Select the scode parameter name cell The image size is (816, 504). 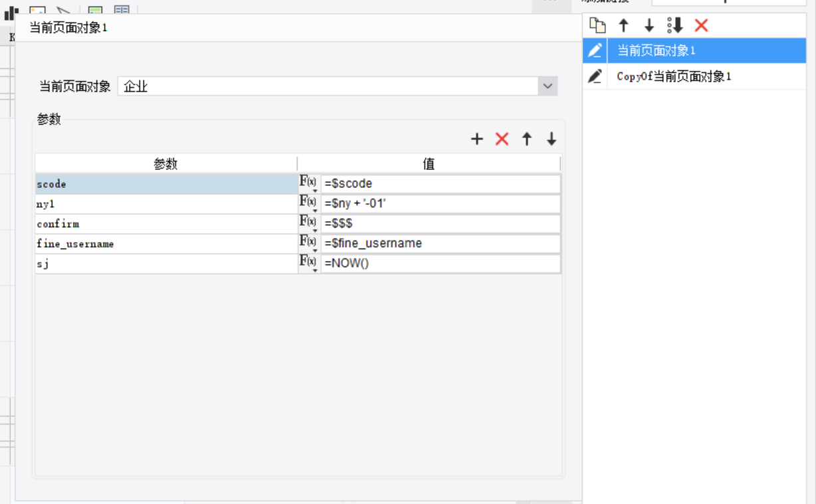click(166, 184)
